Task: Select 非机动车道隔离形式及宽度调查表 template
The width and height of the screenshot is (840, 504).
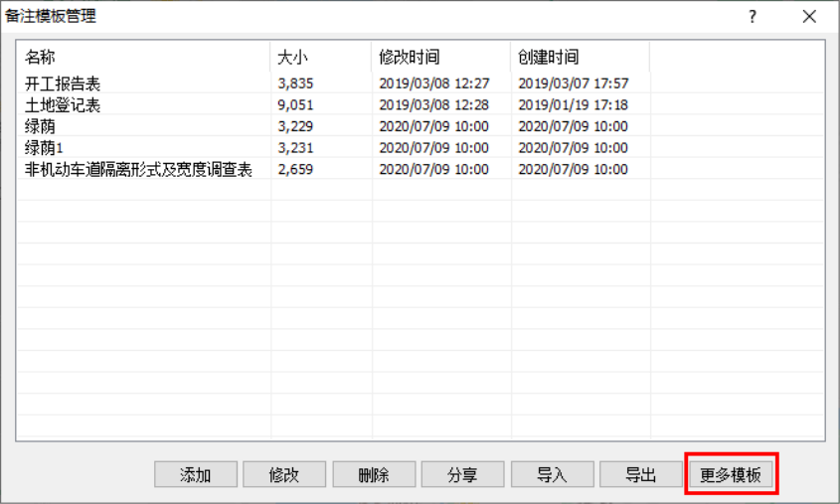Action: pos(138,169)
